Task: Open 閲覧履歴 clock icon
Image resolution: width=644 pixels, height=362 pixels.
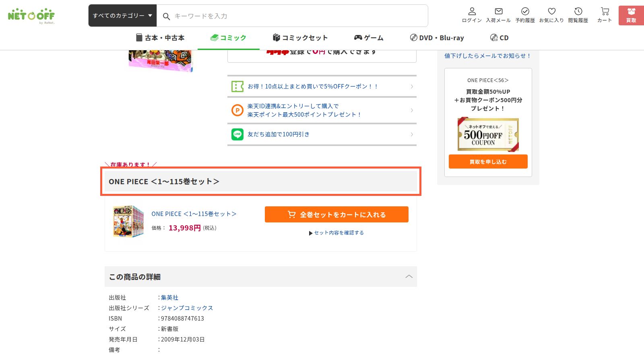Action: pyautogui.click(x=578, y=15)
